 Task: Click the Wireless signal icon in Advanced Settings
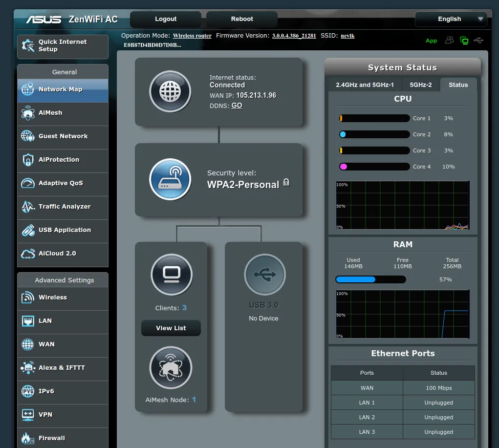(x=28, y=298)
